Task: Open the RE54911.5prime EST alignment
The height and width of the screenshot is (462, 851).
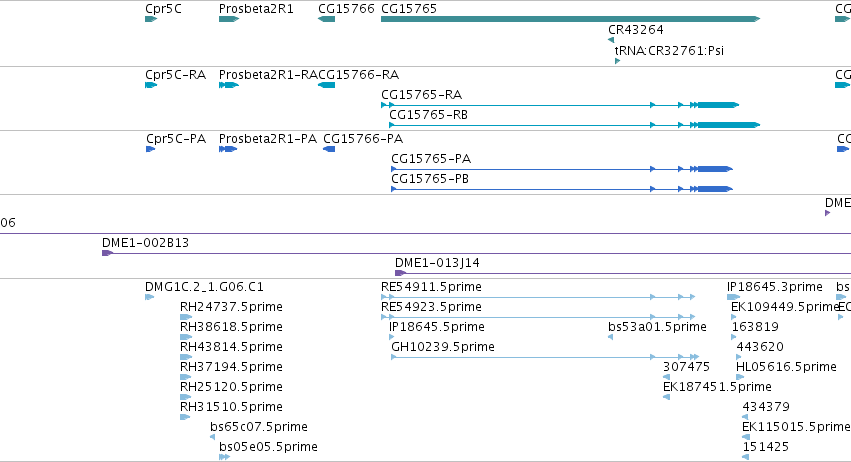Action: pos(538,297)
